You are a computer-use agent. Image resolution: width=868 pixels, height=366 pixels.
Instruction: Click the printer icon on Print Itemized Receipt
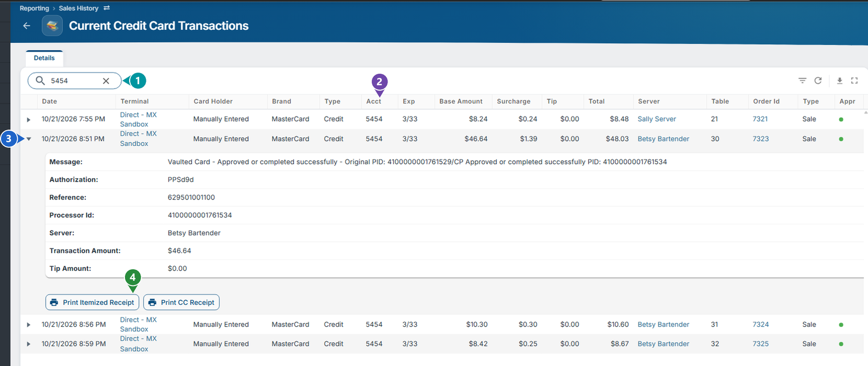pyautogui.click(x=54, y=302)
